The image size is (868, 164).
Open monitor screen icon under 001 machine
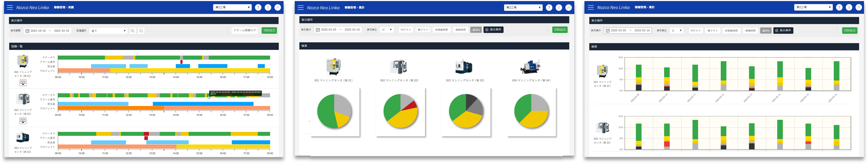pos(23,83)
